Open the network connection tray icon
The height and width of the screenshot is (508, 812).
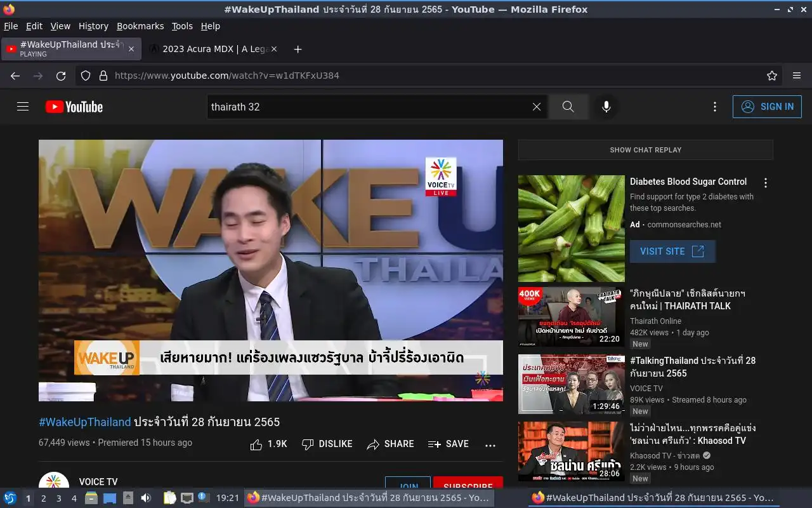[x=187, y=498]
